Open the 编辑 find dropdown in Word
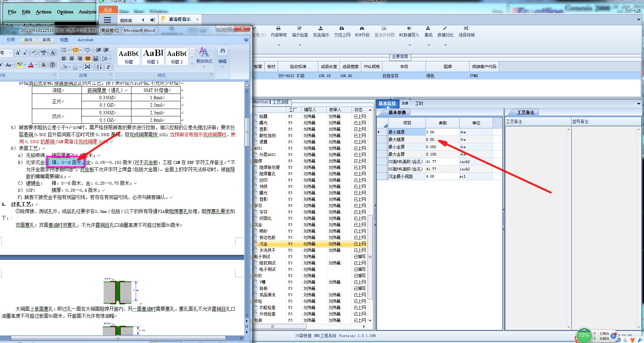The width and height of the screenshot is (644, 343). [x=222, y=58]
